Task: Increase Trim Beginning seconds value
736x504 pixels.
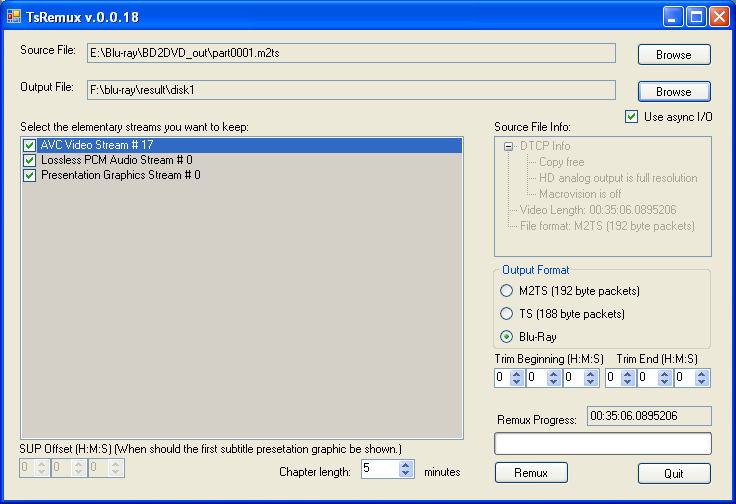Action: click(591, 374)
